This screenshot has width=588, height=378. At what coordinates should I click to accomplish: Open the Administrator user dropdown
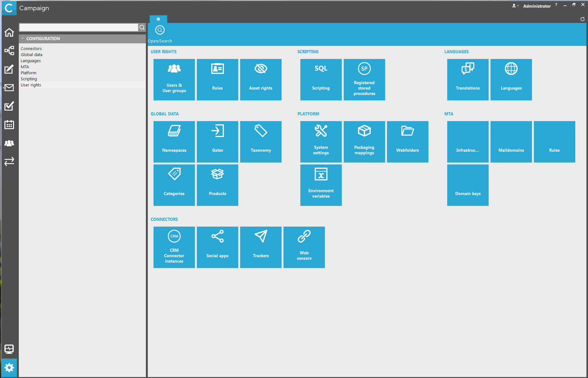(515, 6)
